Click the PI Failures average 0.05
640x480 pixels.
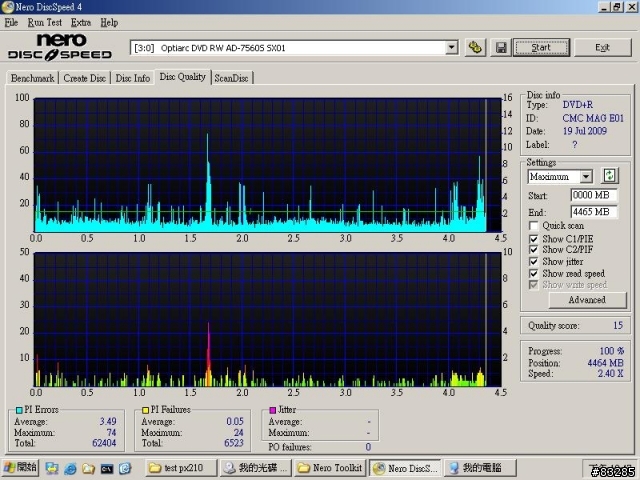click(235, 421)
